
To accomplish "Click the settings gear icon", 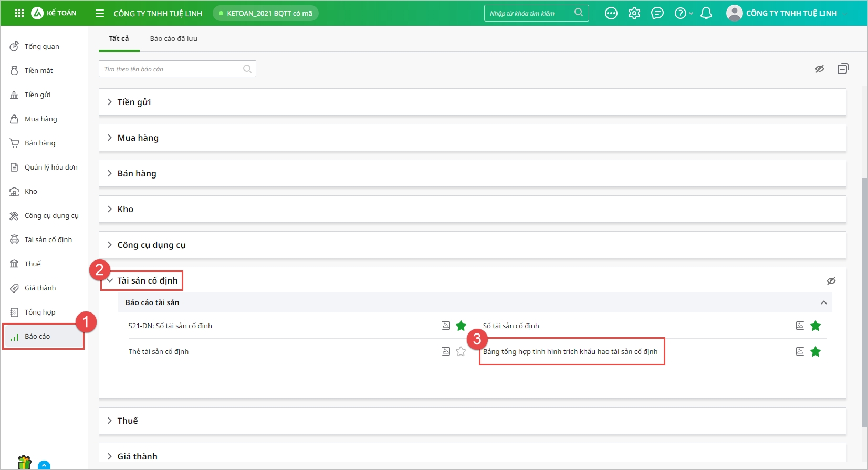I will coord(634,13).
